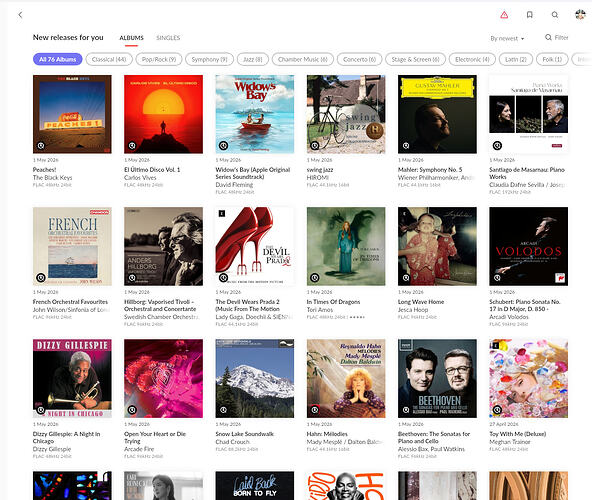The image size is (592, 500).
Task: Open the bookmarks icon in header
Action: click(529, 15)
